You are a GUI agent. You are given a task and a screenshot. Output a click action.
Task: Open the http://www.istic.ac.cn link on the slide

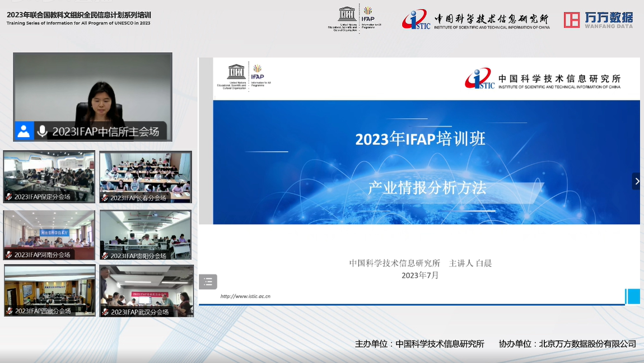coord(245,296)
